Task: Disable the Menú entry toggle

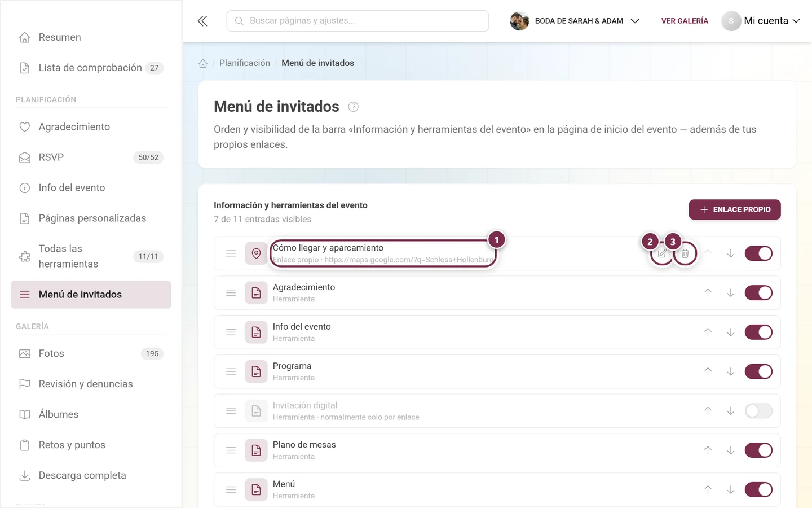Action: pos(758,490)
